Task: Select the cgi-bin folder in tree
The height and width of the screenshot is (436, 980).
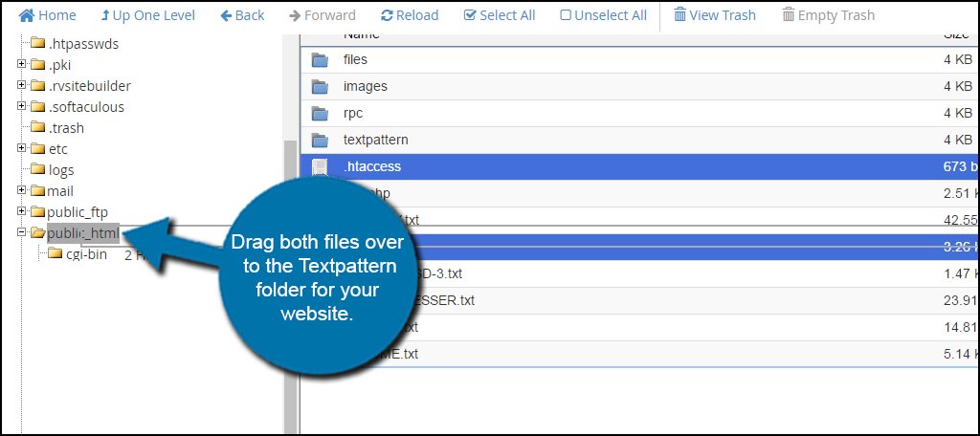Action: (x=86, y=253)
